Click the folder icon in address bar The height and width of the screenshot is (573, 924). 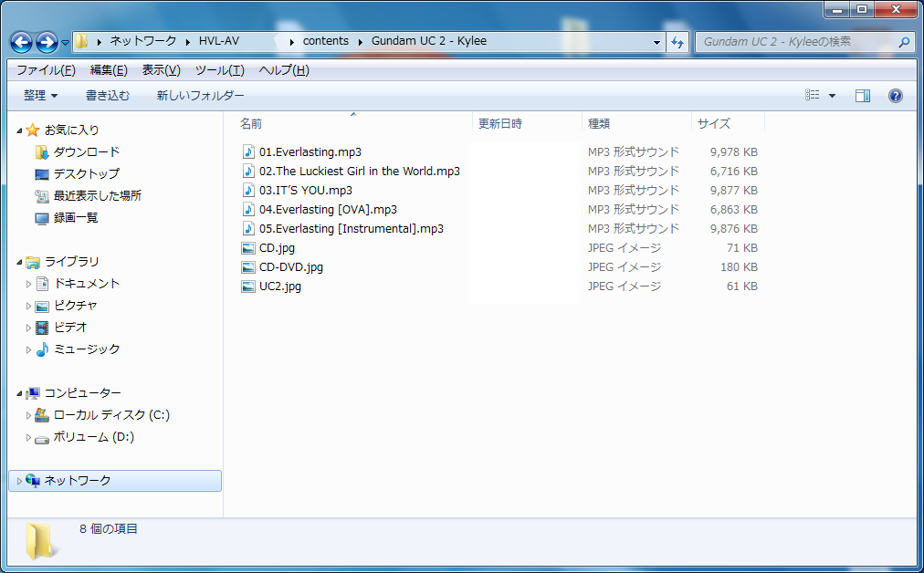click(x=81, y=41)
